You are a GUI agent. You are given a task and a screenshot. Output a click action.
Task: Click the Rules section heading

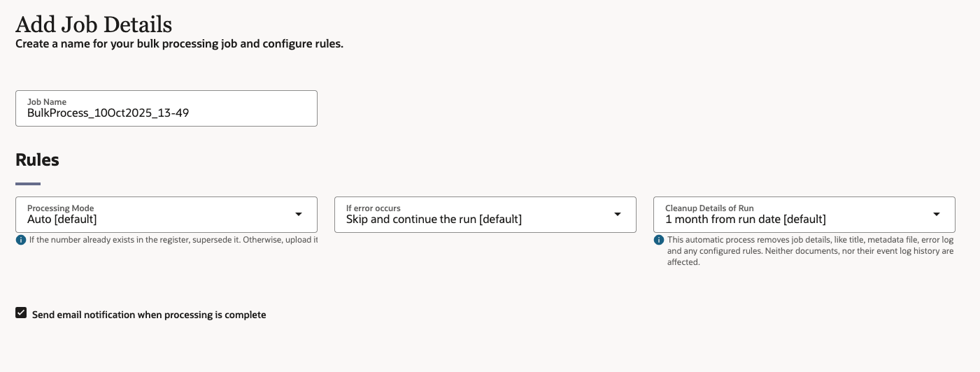point(37,160)
